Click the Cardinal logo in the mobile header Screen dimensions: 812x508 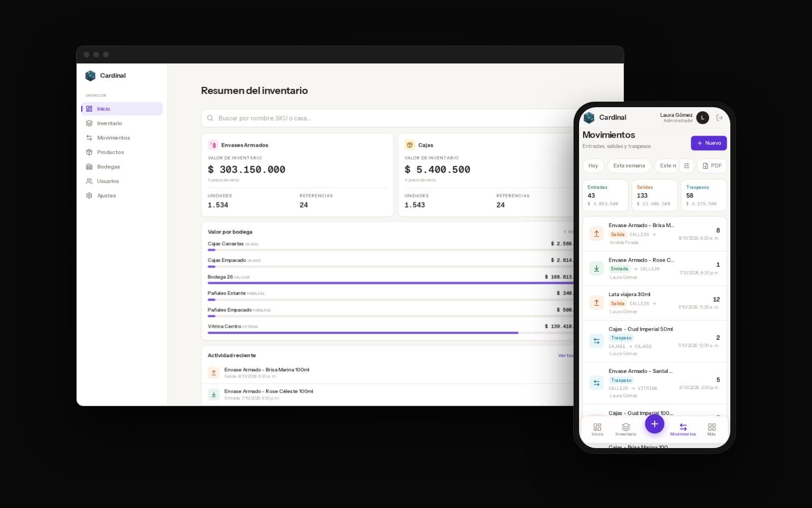pyautogui.click(x=589, y=118)
